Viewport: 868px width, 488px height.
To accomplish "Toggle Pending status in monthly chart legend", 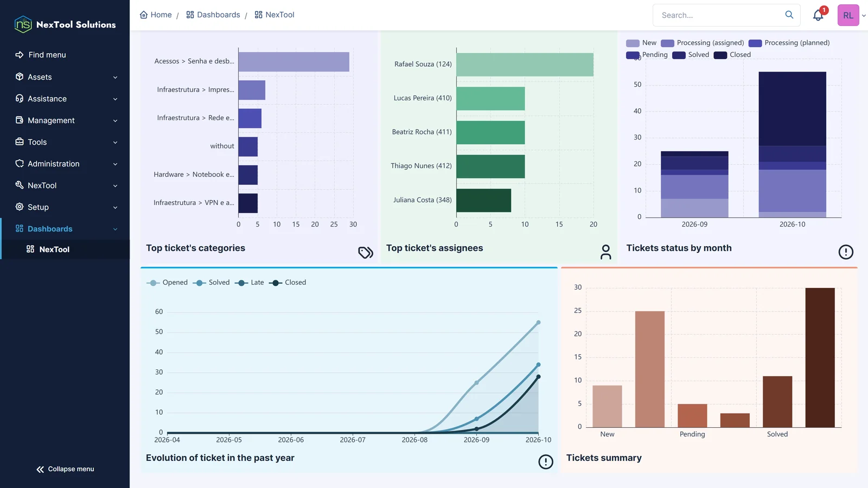I will coord(647,55).
